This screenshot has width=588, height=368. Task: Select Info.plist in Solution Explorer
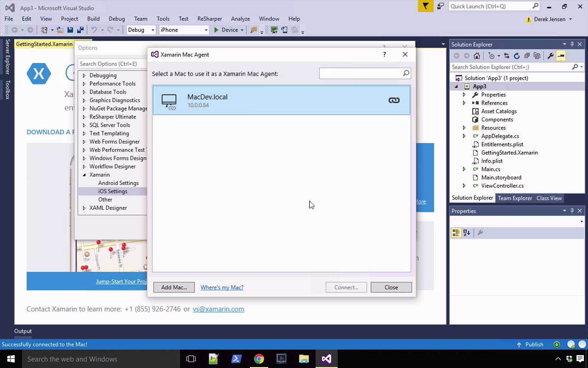(492, 161)
